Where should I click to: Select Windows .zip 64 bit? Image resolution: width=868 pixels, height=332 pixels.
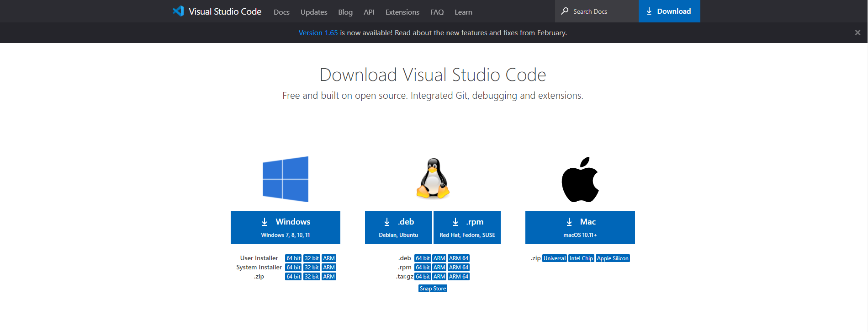293,277
